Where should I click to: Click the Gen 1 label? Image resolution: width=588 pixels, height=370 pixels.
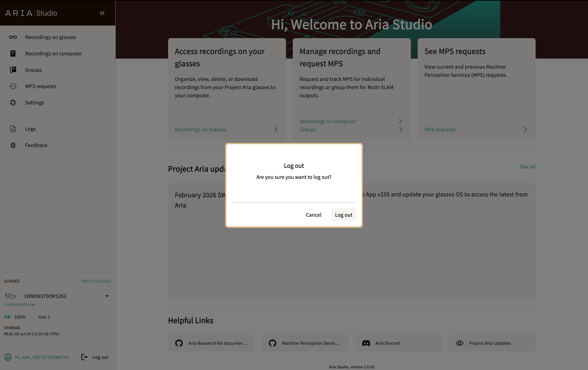(x=44, y=317)
